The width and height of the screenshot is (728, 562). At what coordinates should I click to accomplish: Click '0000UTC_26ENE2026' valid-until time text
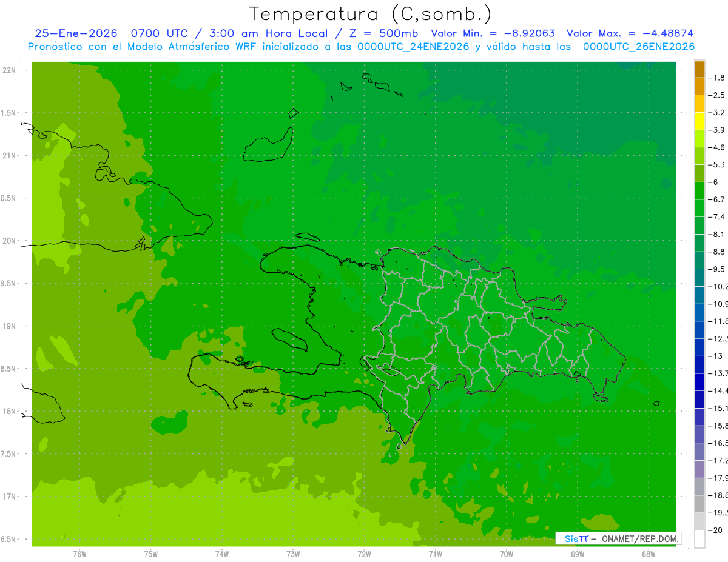click(639, 47)
